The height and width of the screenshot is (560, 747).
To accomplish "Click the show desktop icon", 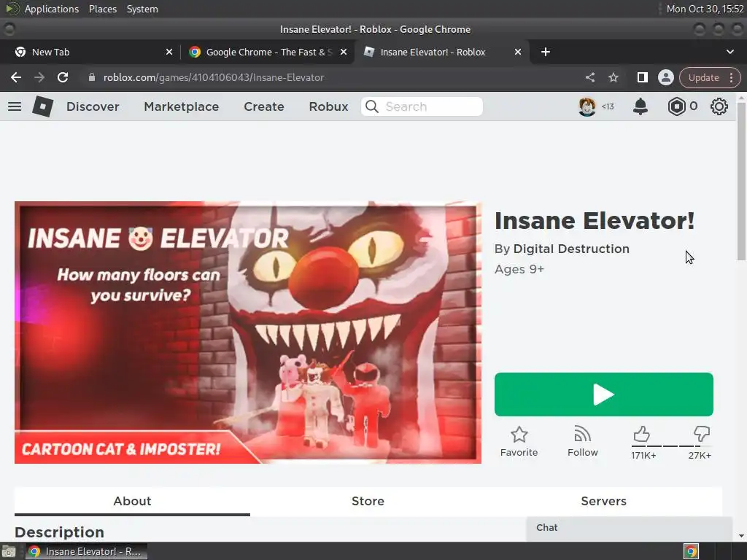I will [9, 551].
